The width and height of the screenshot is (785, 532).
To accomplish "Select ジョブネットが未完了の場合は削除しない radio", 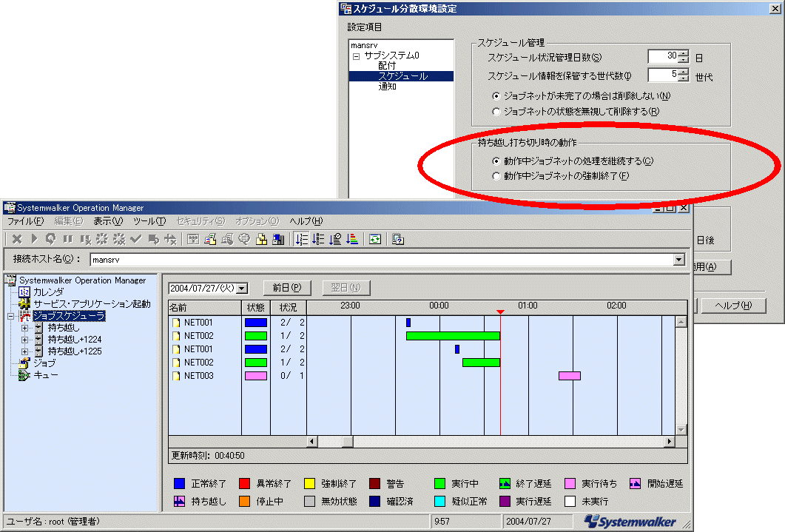I will (496, 96).
